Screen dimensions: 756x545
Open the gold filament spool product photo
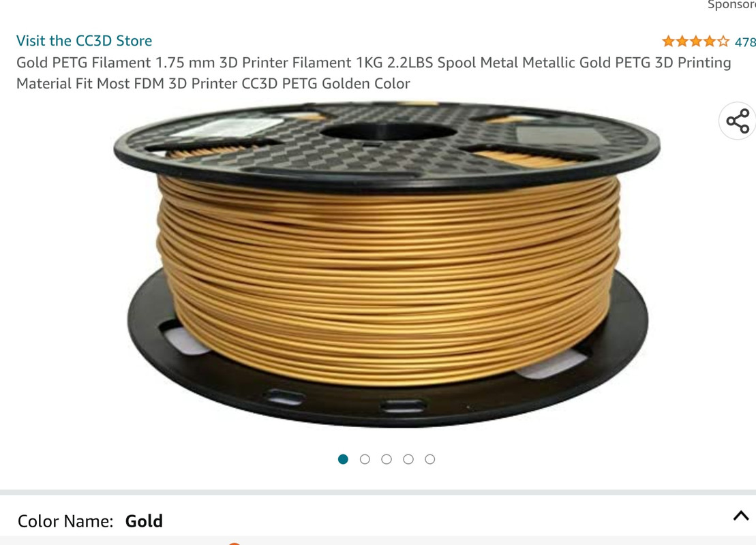tap(387, 264)
